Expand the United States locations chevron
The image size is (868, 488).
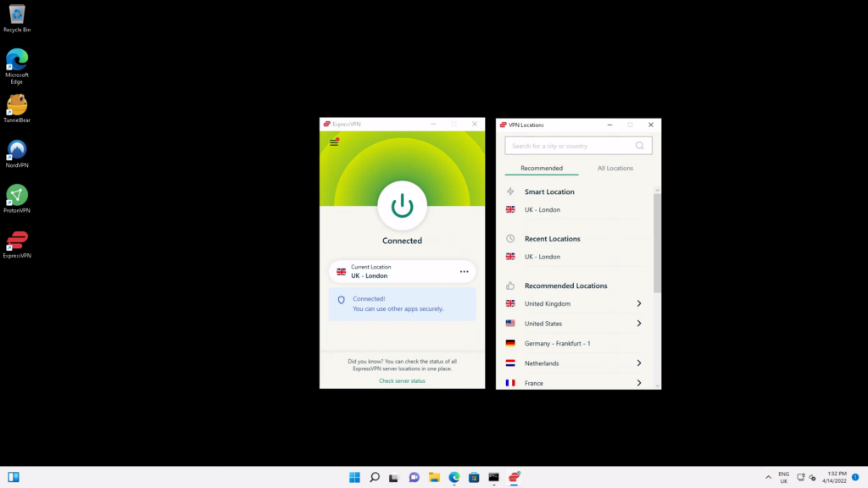(639, 324)
